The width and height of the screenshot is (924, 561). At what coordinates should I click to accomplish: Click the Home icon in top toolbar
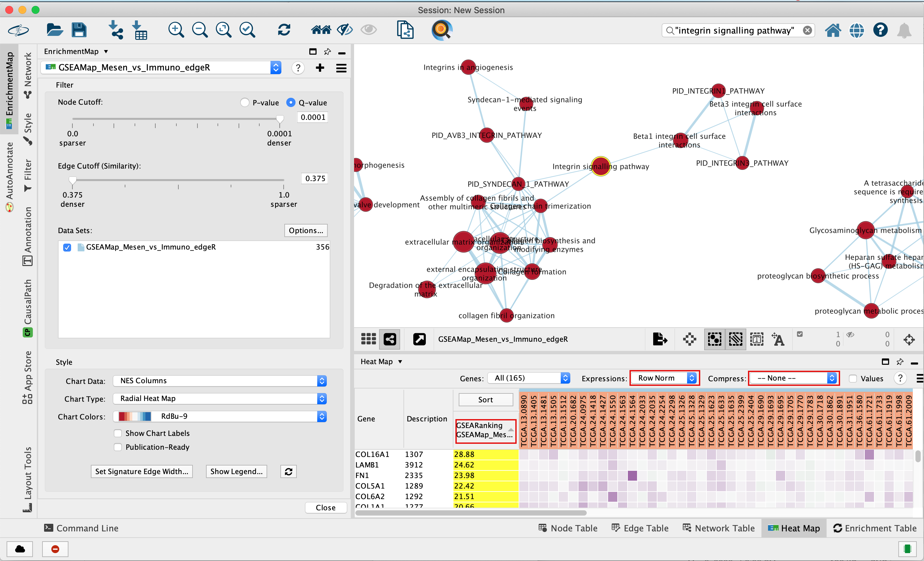point(833,30)
